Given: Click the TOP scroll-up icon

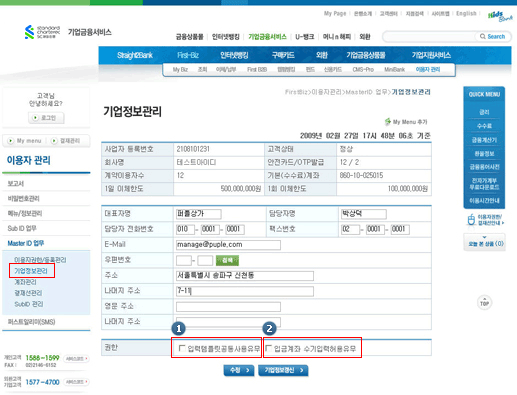Looking at the screenshot, I should point(484,303).
